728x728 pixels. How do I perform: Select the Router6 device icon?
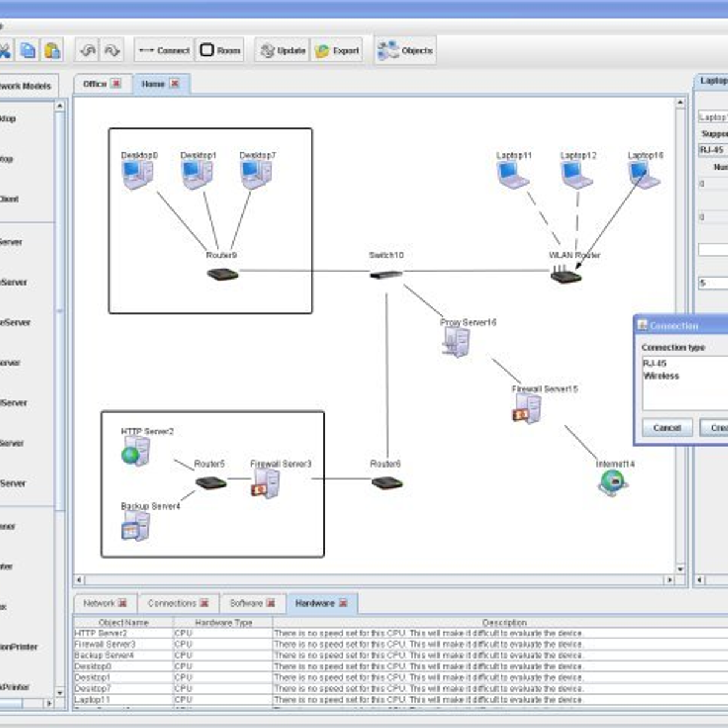387,483
